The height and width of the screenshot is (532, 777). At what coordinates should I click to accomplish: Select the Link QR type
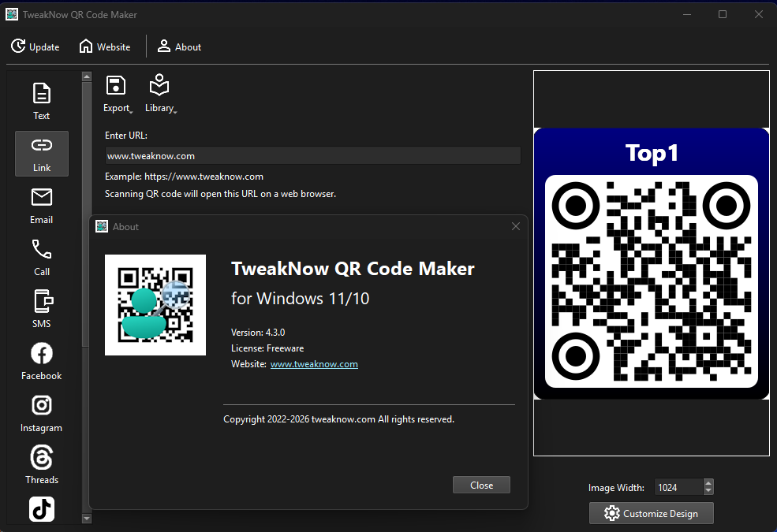tap(41, 153)
